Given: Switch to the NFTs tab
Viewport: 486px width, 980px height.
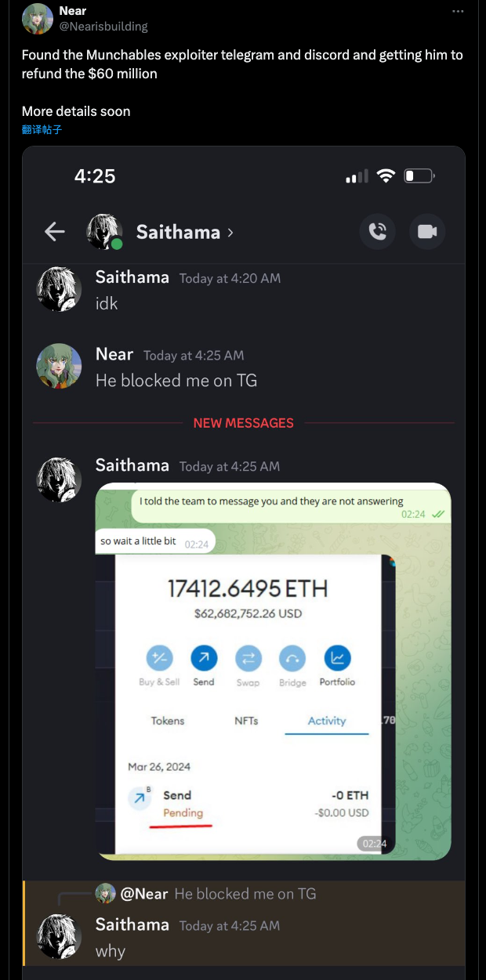Looking at the screenshot, I should coord(246,721).
